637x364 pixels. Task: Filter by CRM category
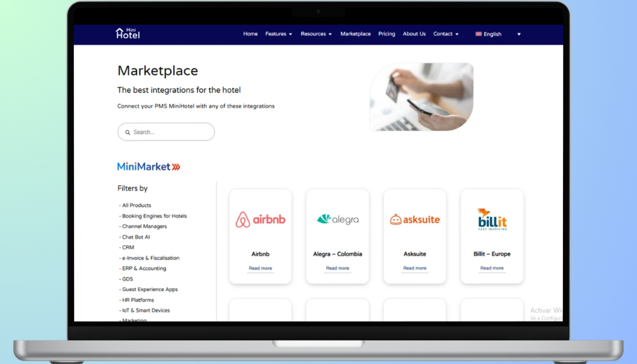(127, 248)
